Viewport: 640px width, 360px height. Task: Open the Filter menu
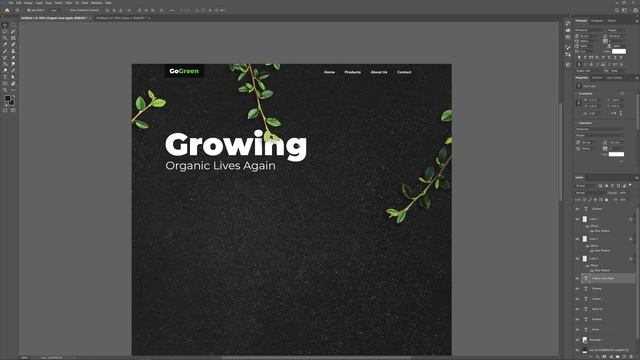[69, 2]
